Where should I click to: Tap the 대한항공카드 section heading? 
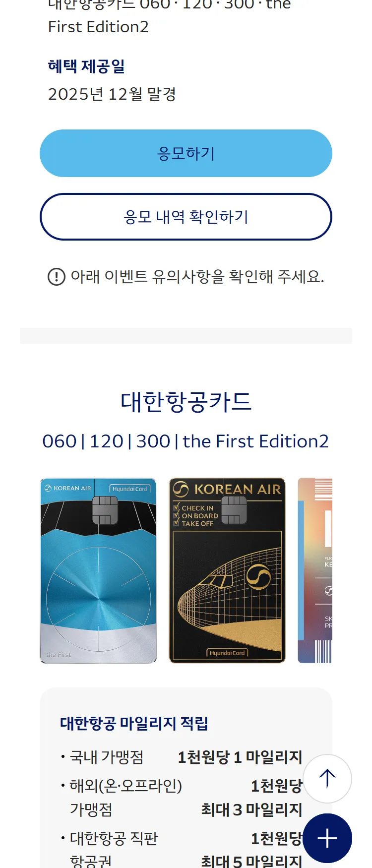click(186, 401)
